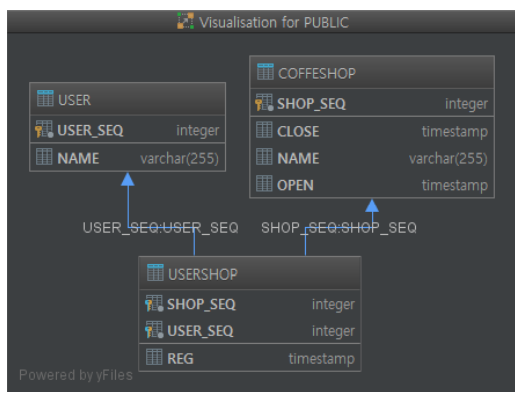
Task: Select the NAME column name in USER table
Action: click(78, 158)
